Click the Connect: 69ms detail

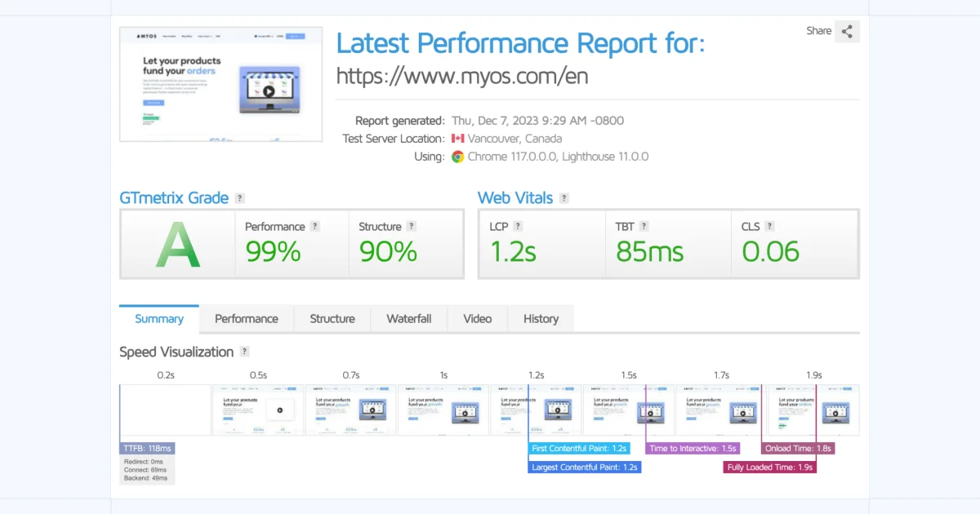145,470
